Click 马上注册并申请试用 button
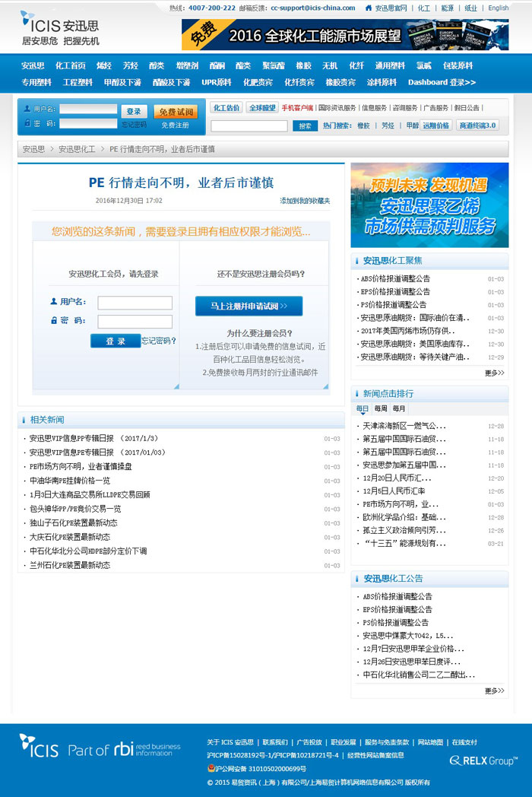The height and width of the screenshot is (797, 532). 249,306
